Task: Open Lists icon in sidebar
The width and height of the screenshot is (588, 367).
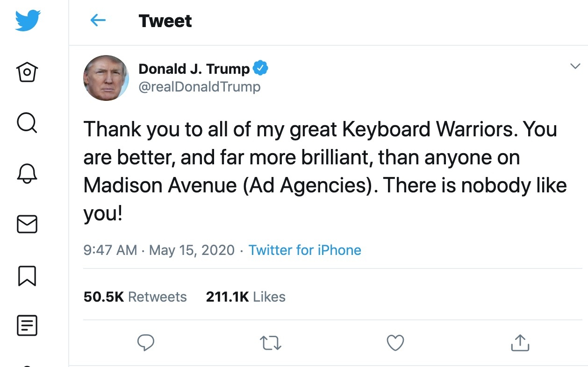Action: [27, 326]
